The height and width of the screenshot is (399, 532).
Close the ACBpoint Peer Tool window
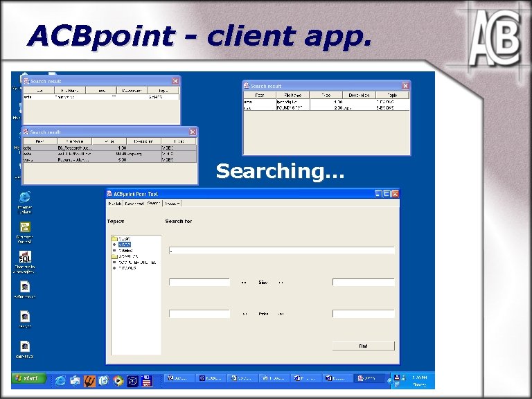point(395,194)
